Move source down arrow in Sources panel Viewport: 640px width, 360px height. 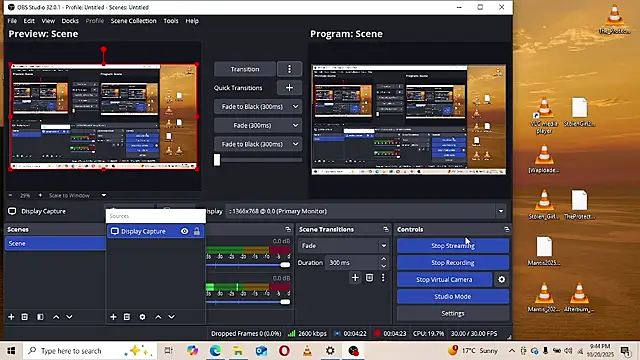(171, 317)
